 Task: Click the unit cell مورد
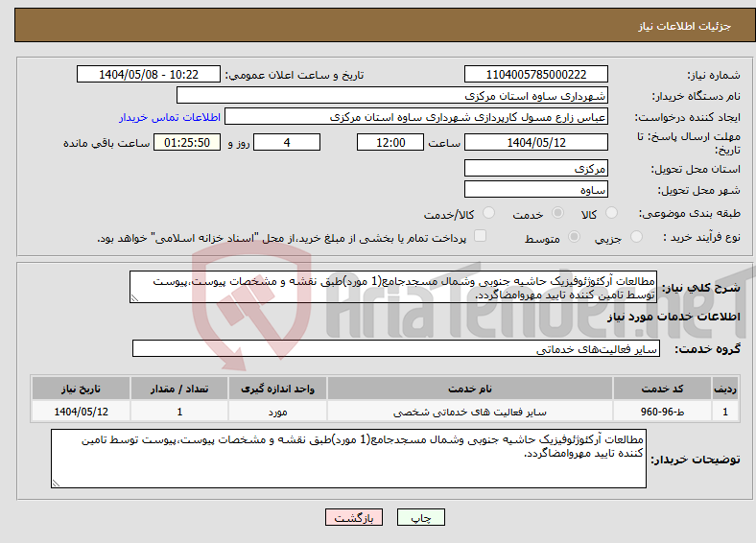[277, 412]
